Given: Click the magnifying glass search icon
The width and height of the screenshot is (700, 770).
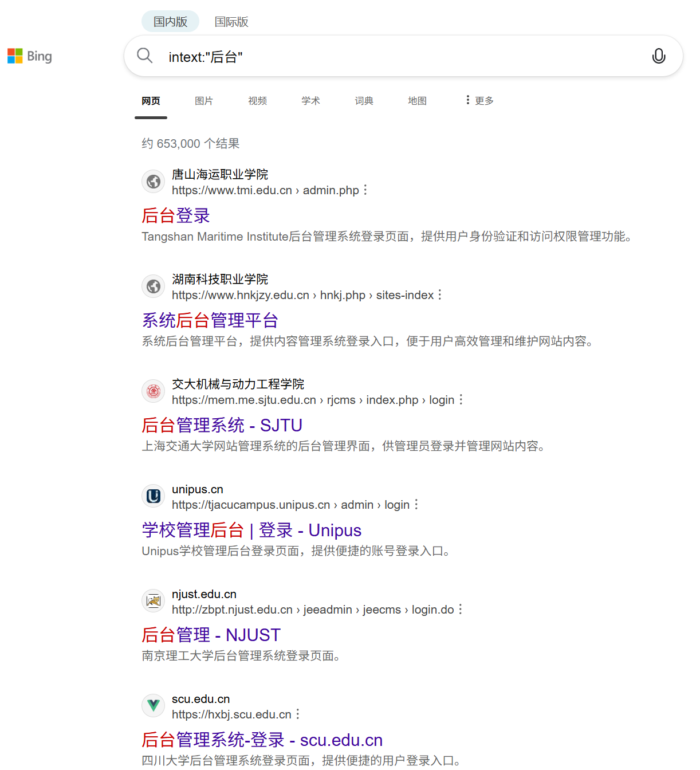Looking at the screenshot, I should (145, 56).
